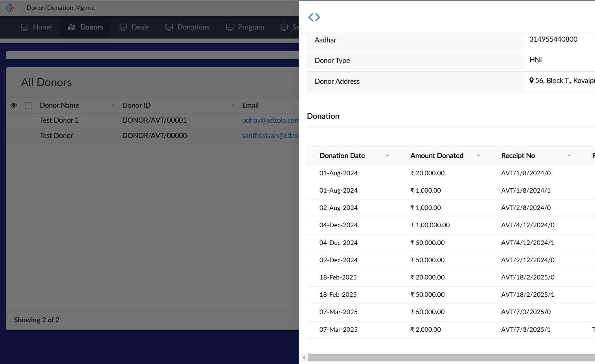Click the HNI donor type value
This screenshot has height=364, width=595.
pos(536,60)
